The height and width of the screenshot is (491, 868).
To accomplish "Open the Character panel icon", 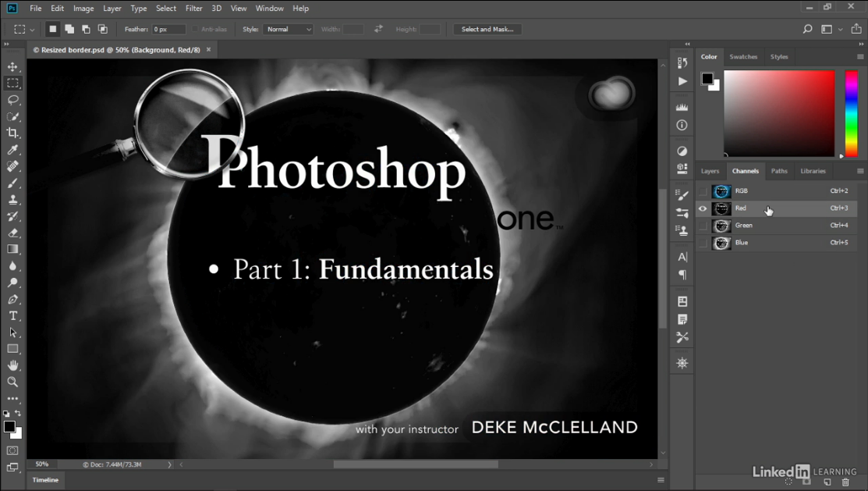I will [x=682, y=257].
